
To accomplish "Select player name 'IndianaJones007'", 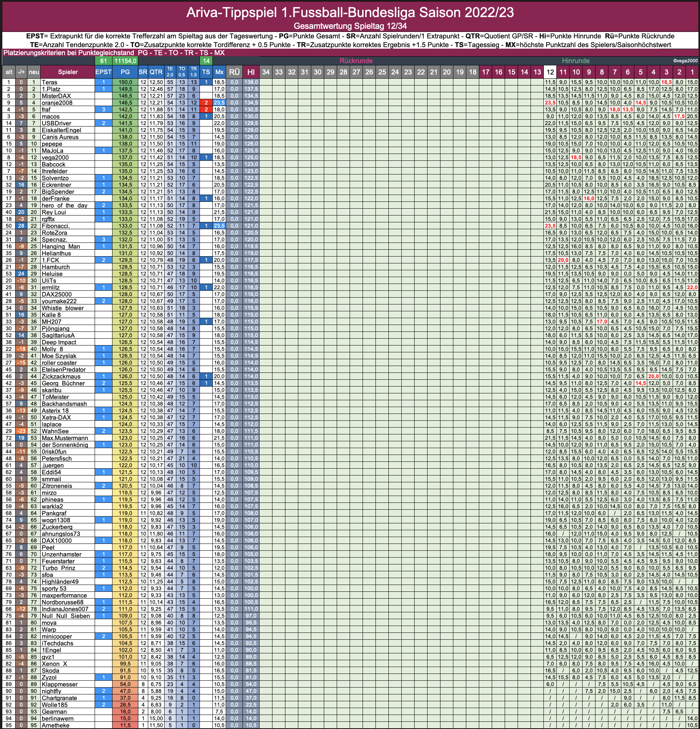I will (x=65, y=609).
